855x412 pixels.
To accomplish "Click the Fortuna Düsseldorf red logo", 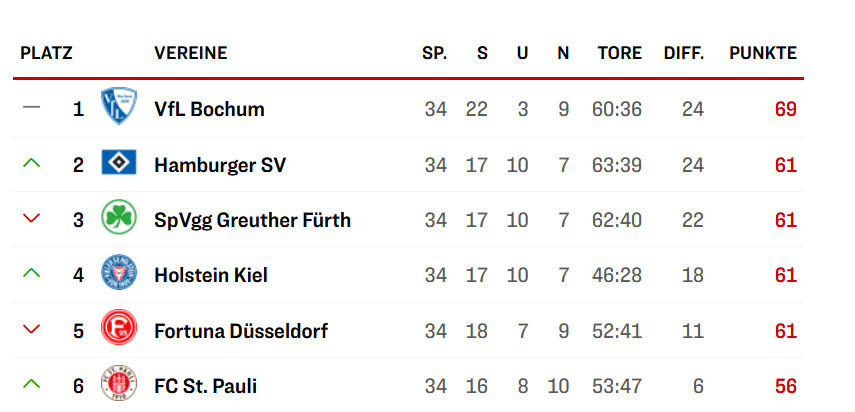I will click(119, 328).
